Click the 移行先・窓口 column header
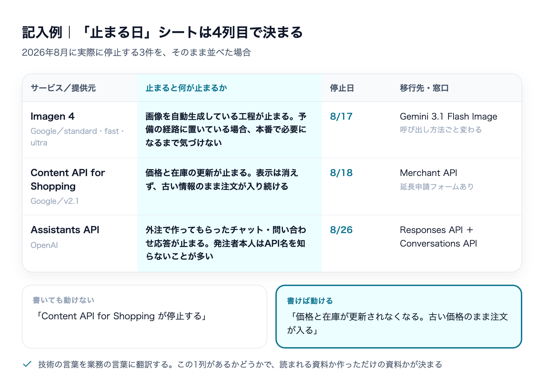Screen dimensions: 544x392 click(424, 88)
